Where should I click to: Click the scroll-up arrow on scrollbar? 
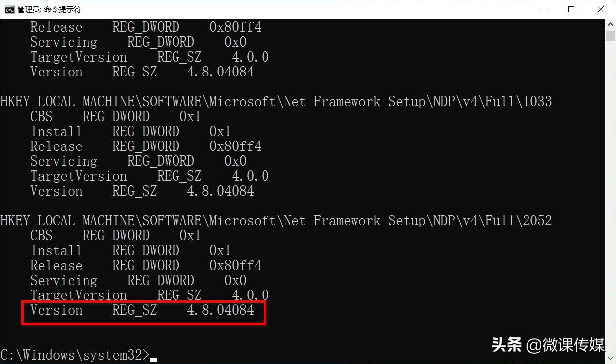click(611, 23)
